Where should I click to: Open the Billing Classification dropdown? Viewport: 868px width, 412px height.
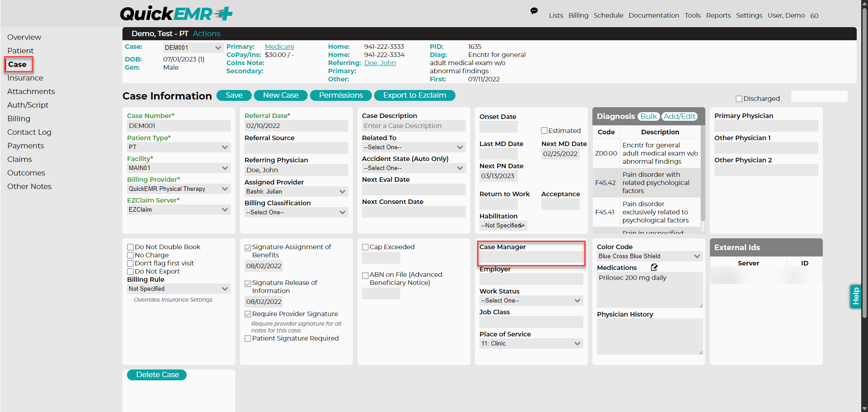click(296, 212)
